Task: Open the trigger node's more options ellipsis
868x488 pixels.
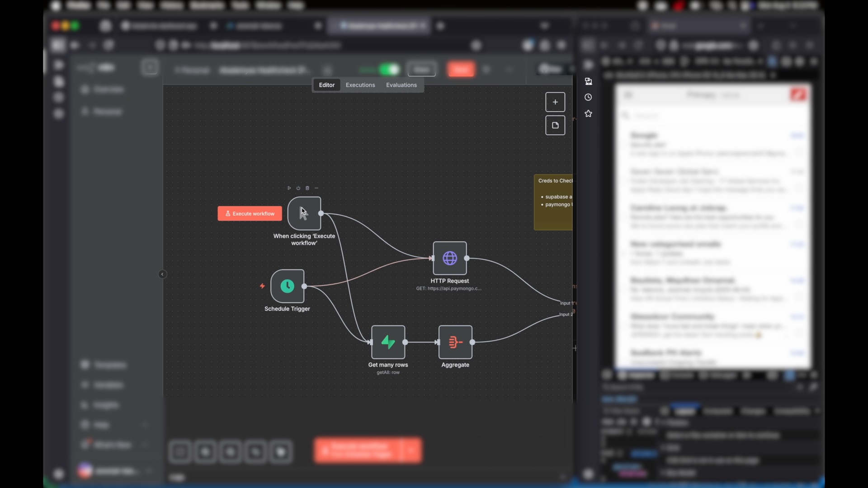Action: 316,188
